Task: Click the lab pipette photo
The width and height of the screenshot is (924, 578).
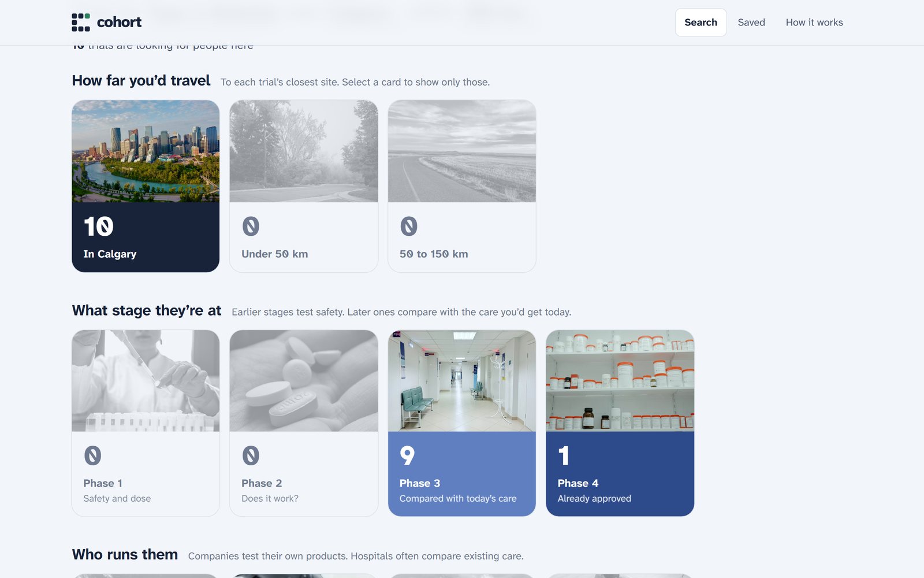Action: (x=146, y=381)
